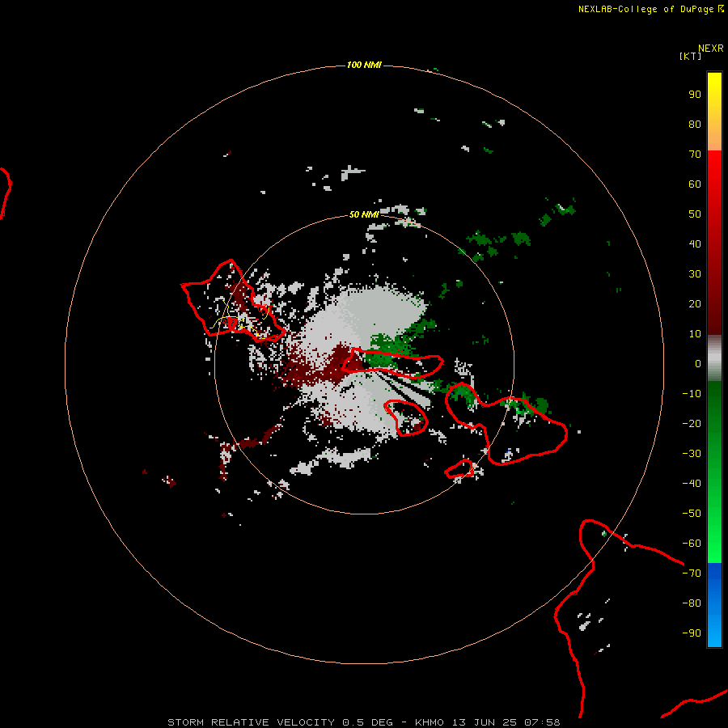This screenshot has width=728, height=728.
Task: Click the -50 value on velocity scale
Action: click(692, 514)
